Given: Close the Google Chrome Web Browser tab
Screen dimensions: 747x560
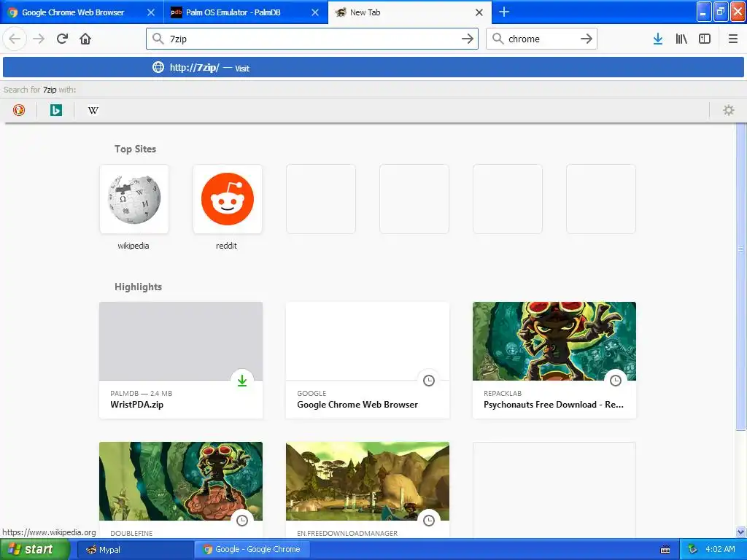Looking at the screenshot, I should tap(151, 12).
